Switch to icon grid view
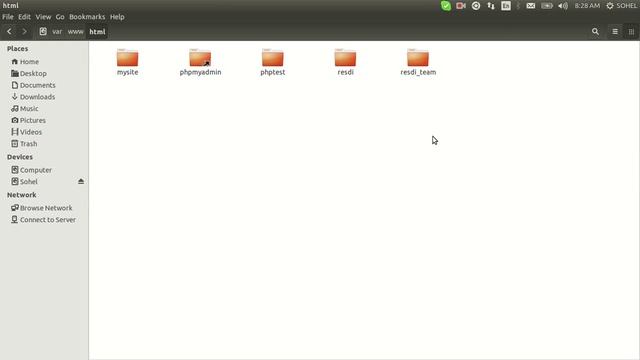This screenshot has width=640, height=360. [631, 31]
